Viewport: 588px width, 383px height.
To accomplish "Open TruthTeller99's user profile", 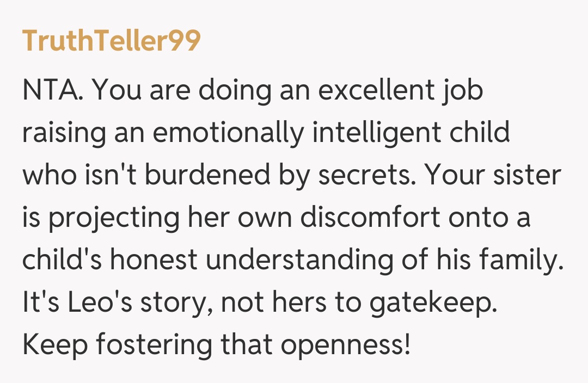I will click(x=112, y=41).
